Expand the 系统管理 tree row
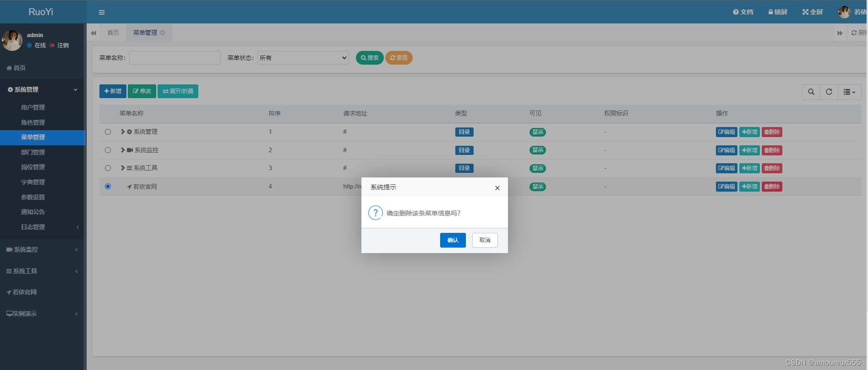This screenshot has height=370, width=868. (x=123, y=132)
